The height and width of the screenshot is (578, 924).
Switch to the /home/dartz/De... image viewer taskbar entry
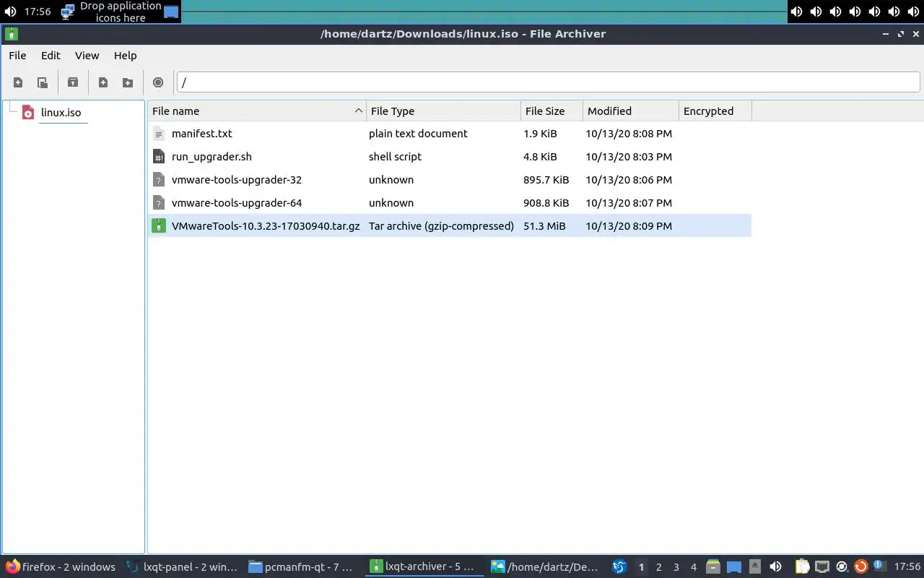[544, 567]
